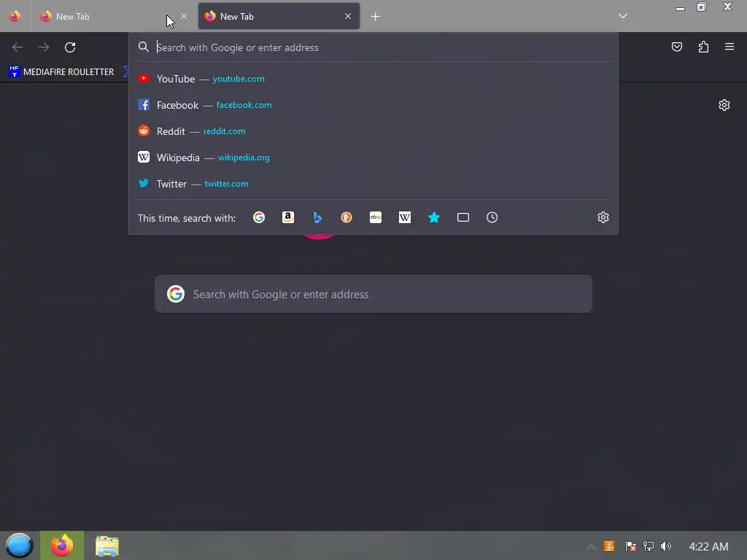This screenshot has width=747, height=560.
Task: Expand the list all tabs chevron
Action: [x=623, y=16]
